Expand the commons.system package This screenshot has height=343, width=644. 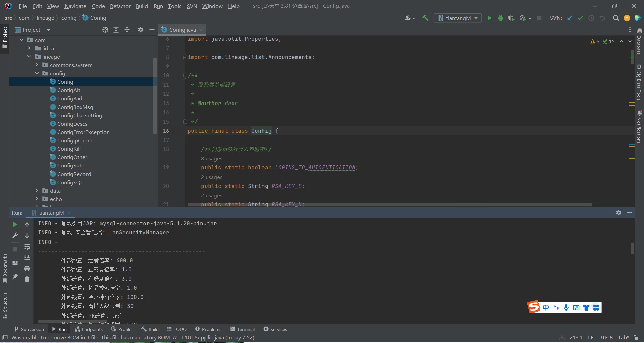click(x=37, y=65)
